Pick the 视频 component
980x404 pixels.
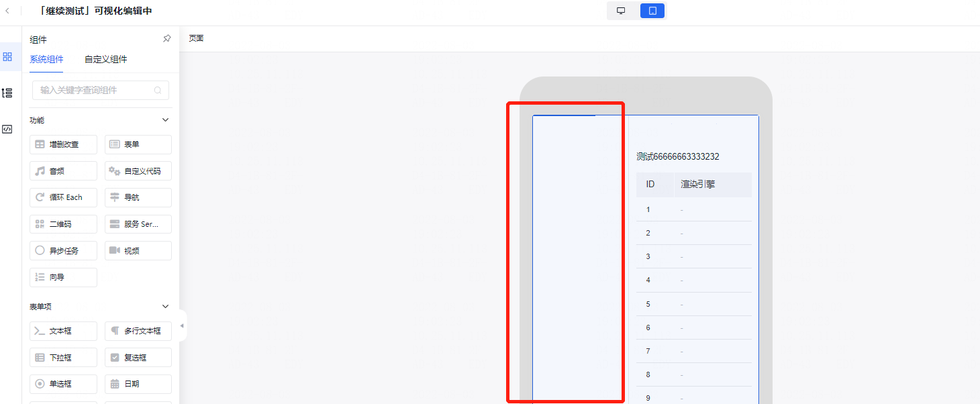click(x=138, y=250)
